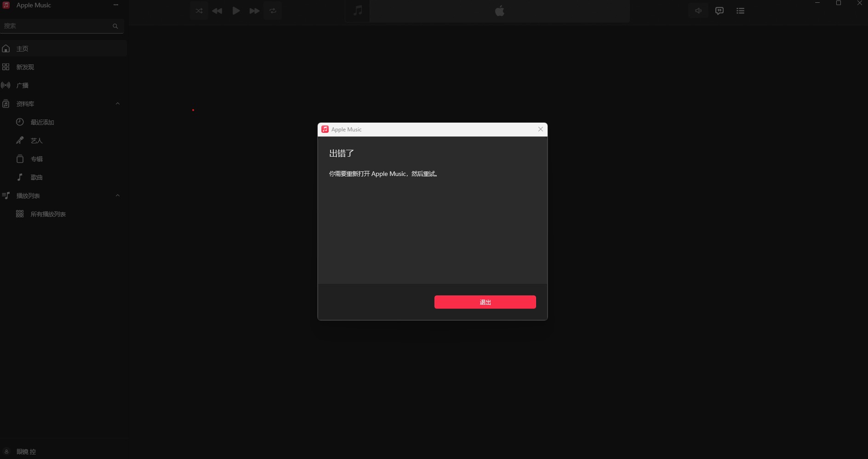Toggle repeat mode

coord(273,11)
